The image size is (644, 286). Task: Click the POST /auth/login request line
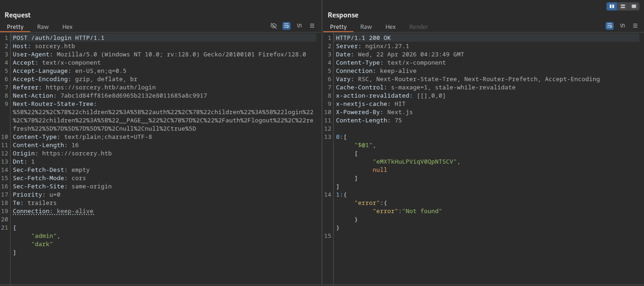[x=58, y=38]
